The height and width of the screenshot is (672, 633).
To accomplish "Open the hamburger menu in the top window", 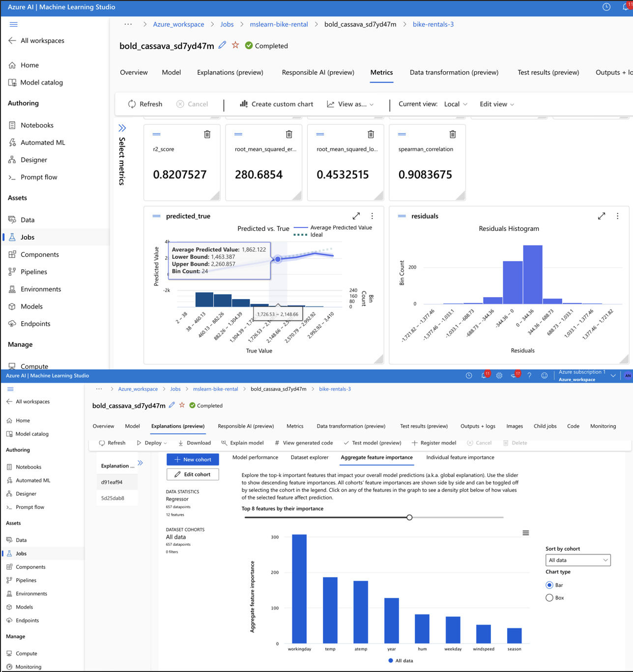I will [x=14, y=24].
